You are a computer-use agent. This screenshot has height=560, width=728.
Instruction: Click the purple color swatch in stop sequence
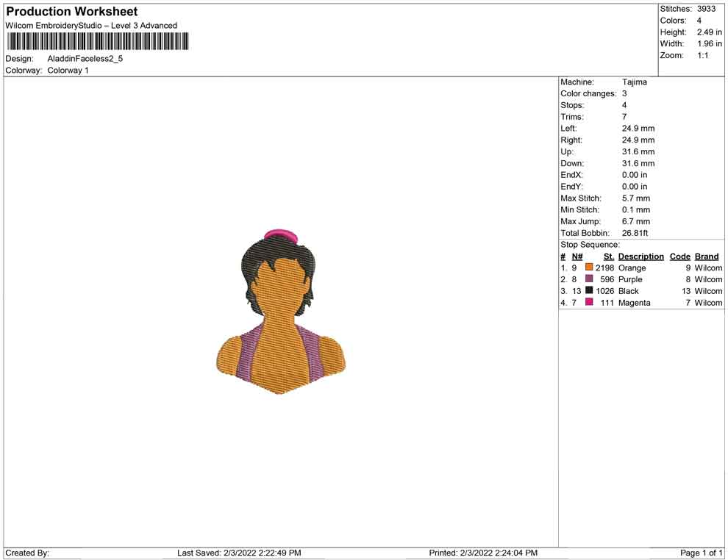(589, 279)
